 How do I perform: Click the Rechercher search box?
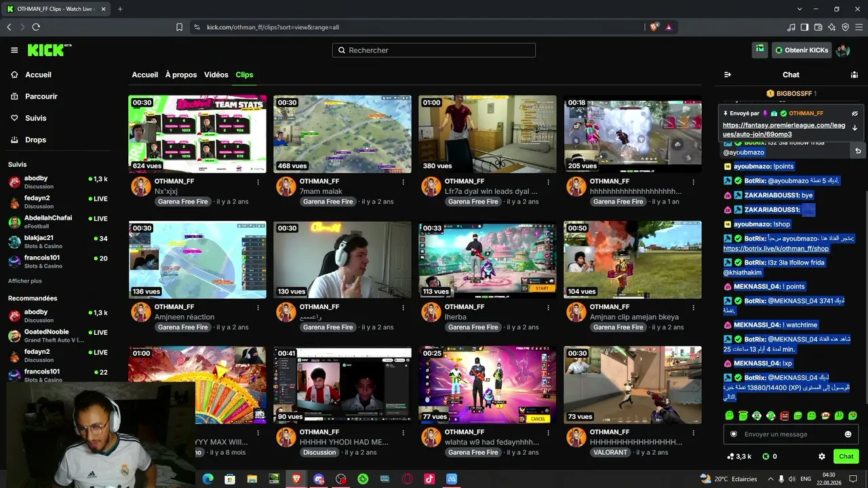click(x=434, y=50)
